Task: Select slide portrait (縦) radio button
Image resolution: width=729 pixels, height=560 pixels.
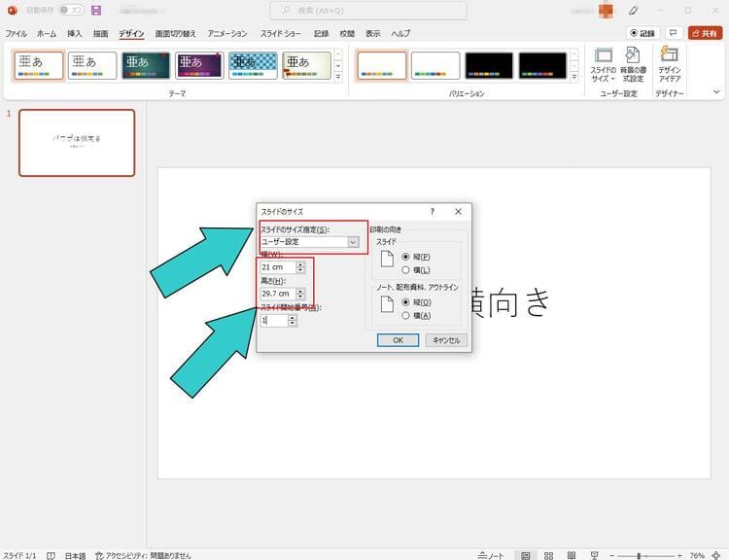Action: (x=405, y=257)
